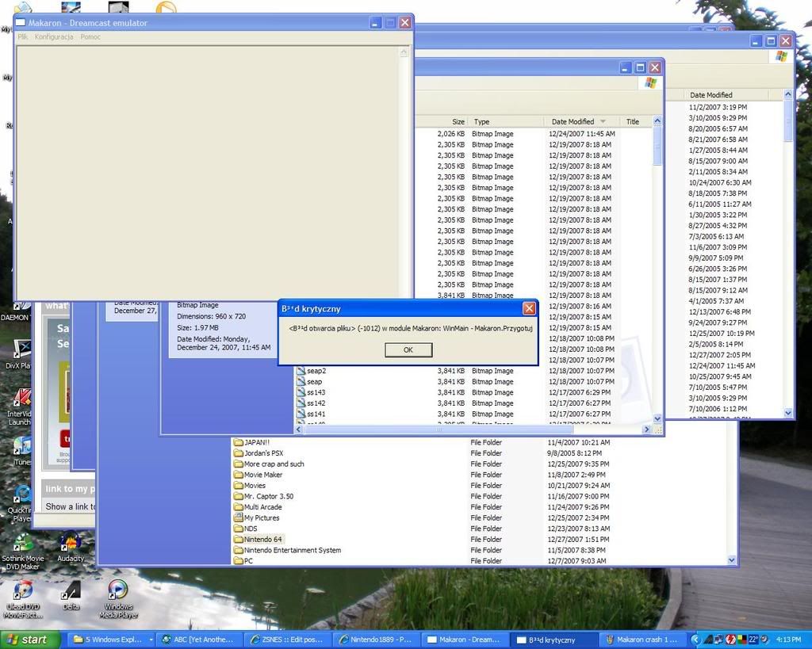Click scroll-down arrow of the folder list window
Screen dimensions: 812x649
click(x=732, y=560)
